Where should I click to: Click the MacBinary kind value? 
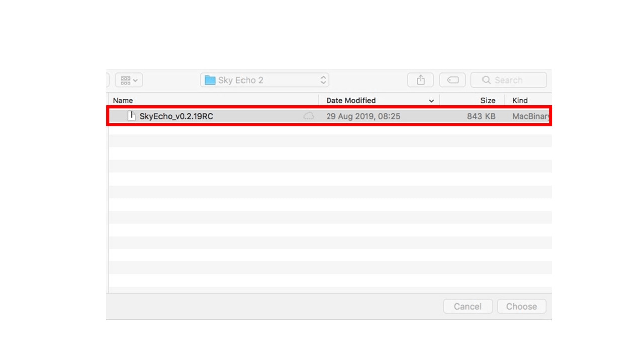531,116
